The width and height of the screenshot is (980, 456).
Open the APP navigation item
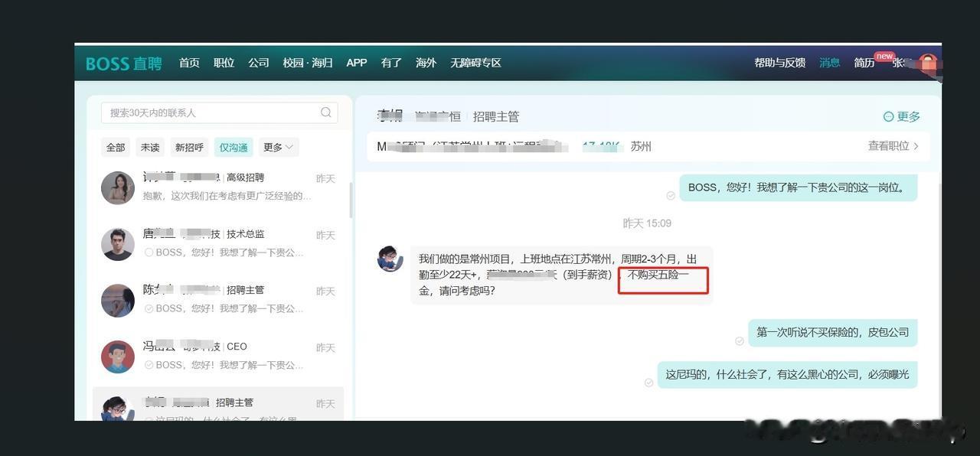point(357,63)
